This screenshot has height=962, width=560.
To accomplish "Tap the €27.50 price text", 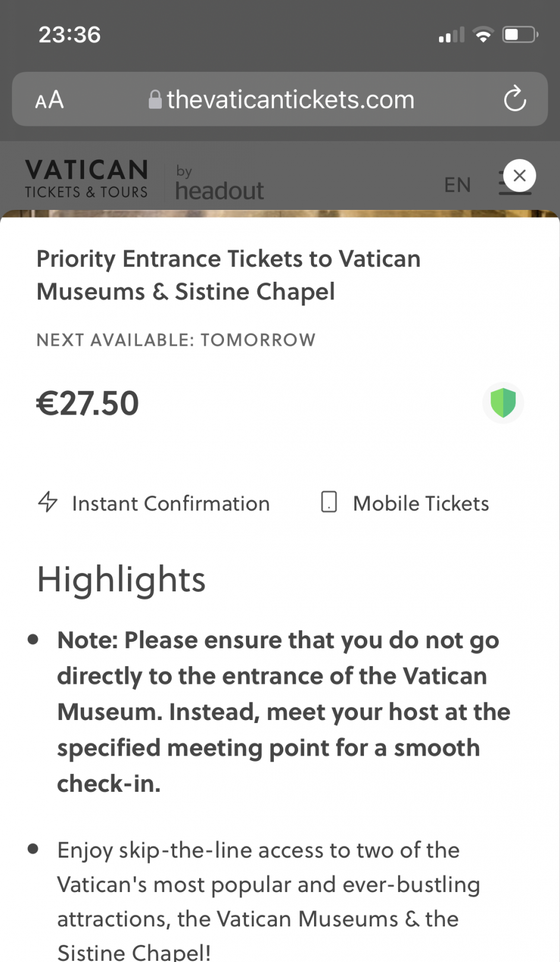I will pyautogui.click(x=88, y=403).
